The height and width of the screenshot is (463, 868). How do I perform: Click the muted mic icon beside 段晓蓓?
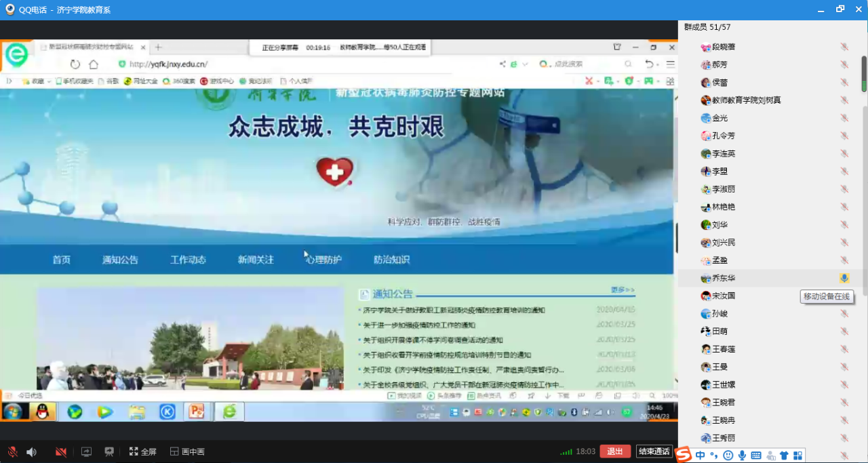(x=844, y=47)
